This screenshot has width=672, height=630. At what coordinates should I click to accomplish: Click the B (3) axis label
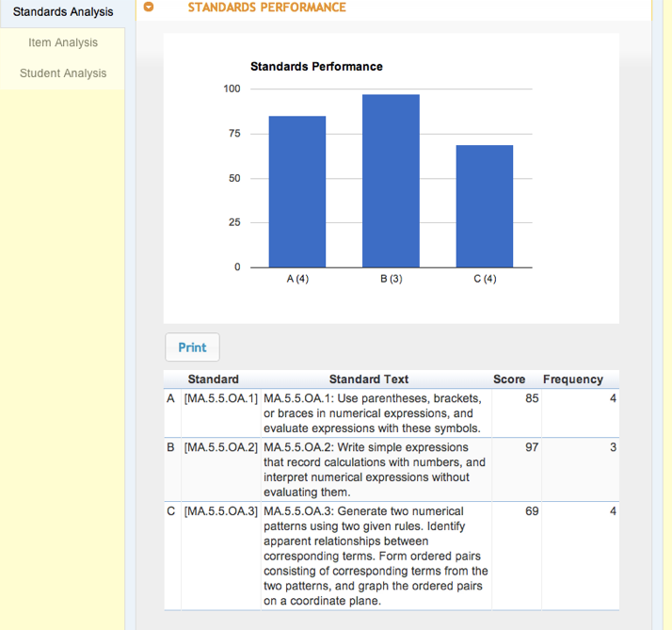392,279
